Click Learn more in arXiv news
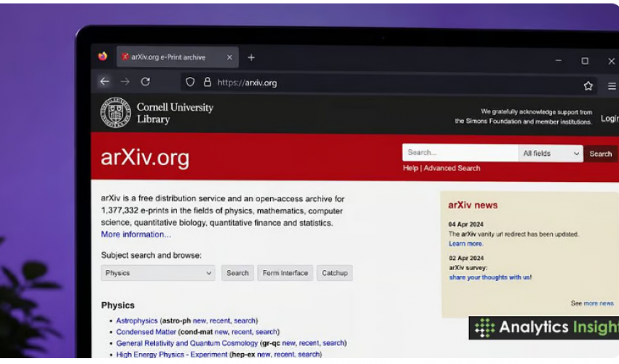Screen dimensions: 619x364 pyautogui.click(x=465, y=244)
